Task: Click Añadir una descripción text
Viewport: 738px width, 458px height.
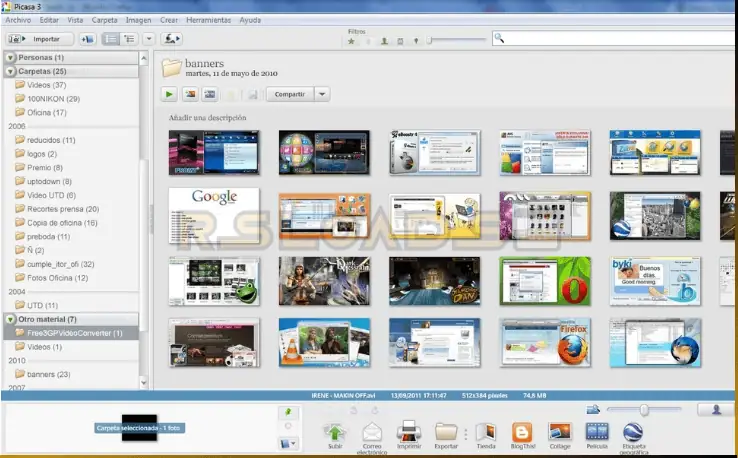Action: [x=208, y=118]
